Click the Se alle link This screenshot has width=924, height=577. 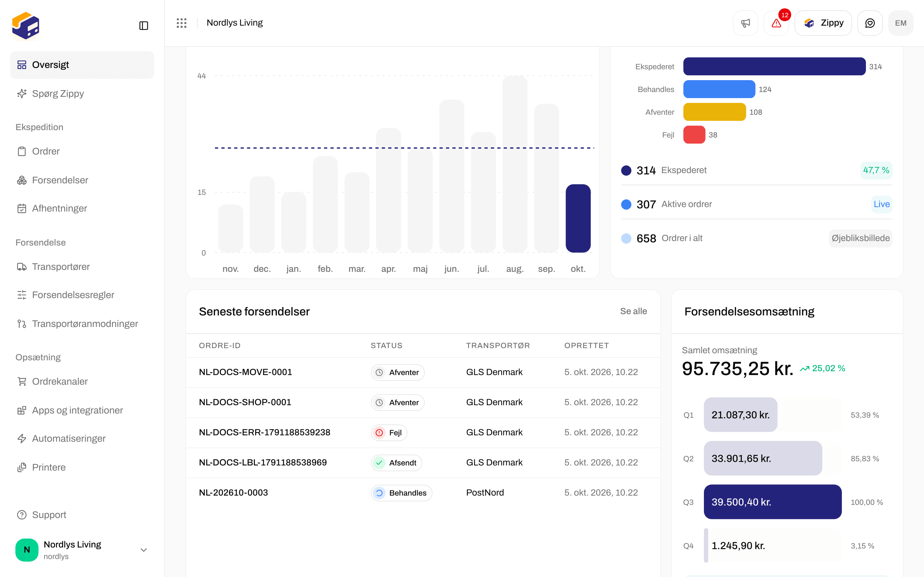[633, 311]
